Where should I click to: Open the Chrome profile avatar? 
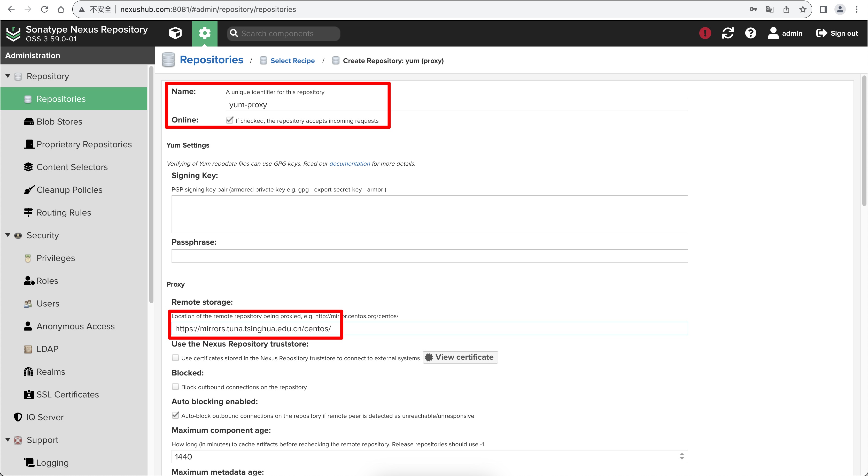pos(840,9)
